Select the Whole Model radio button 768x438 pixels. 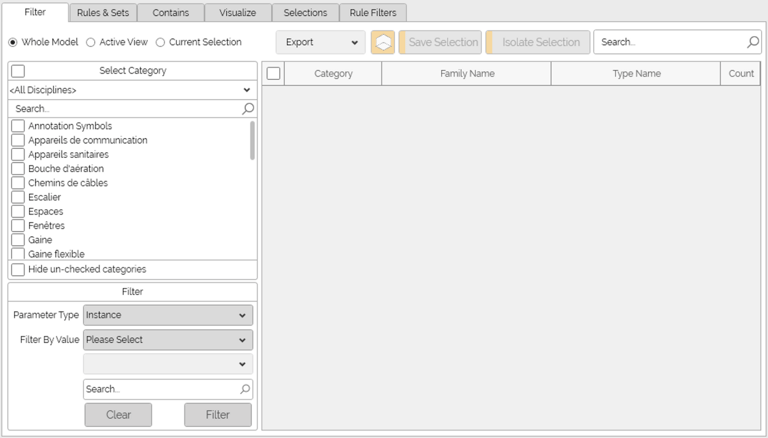pyautogui.click(x=13, y=42)
